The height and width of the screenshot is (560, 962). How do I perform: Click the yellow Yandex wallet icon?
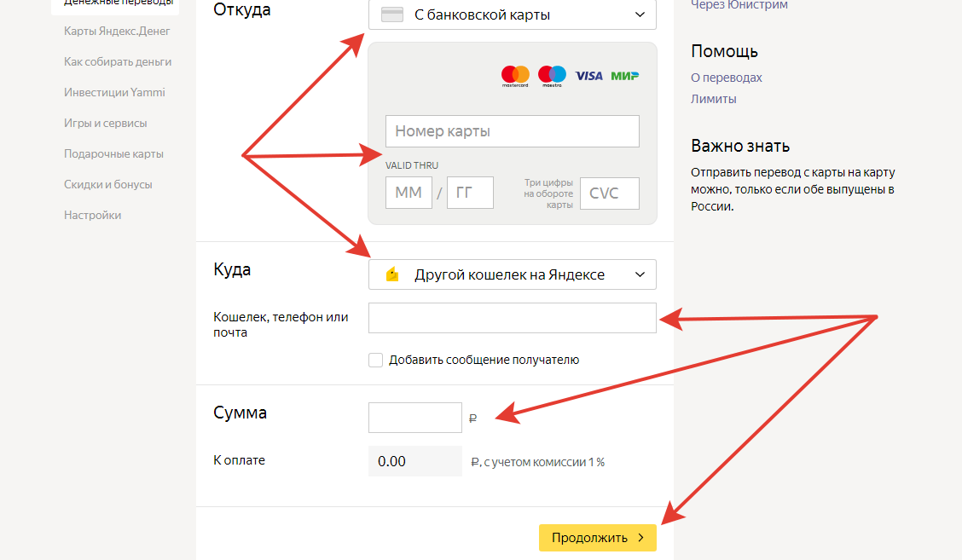[x=392, y=274]
